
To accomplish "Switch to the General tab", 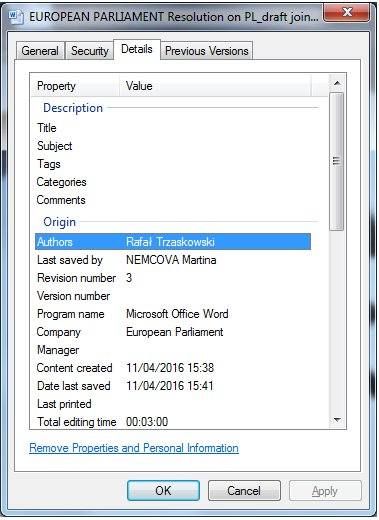I will coord(40,51).
